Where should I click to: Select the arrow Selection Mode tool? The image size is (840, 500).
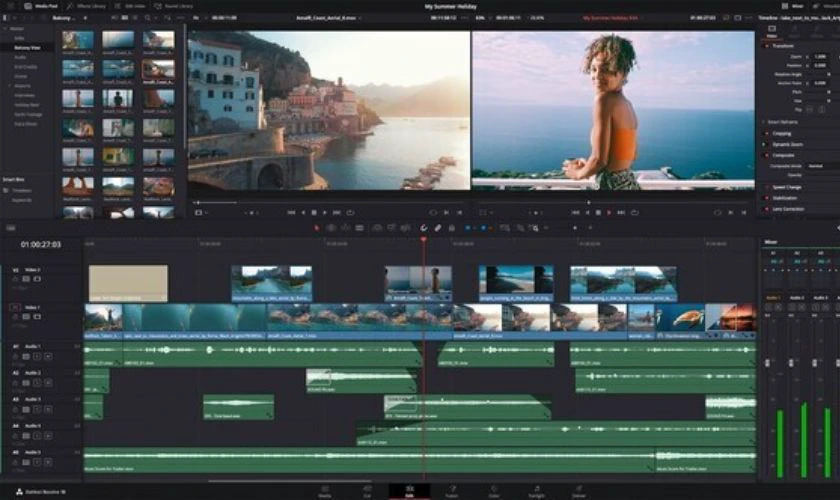[x=318, y=228]
